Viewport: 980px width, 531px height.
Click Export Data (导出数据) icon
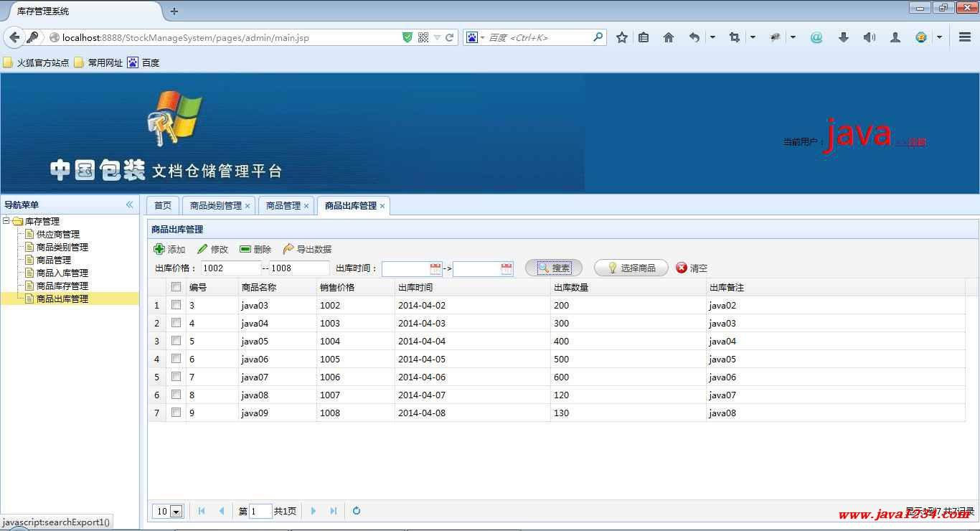coord(288,249)
